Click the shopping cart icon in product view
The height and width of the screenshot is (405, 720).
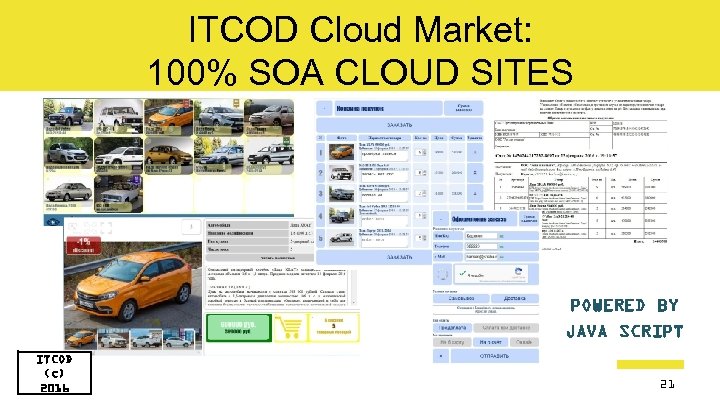[x=290, y=328]
